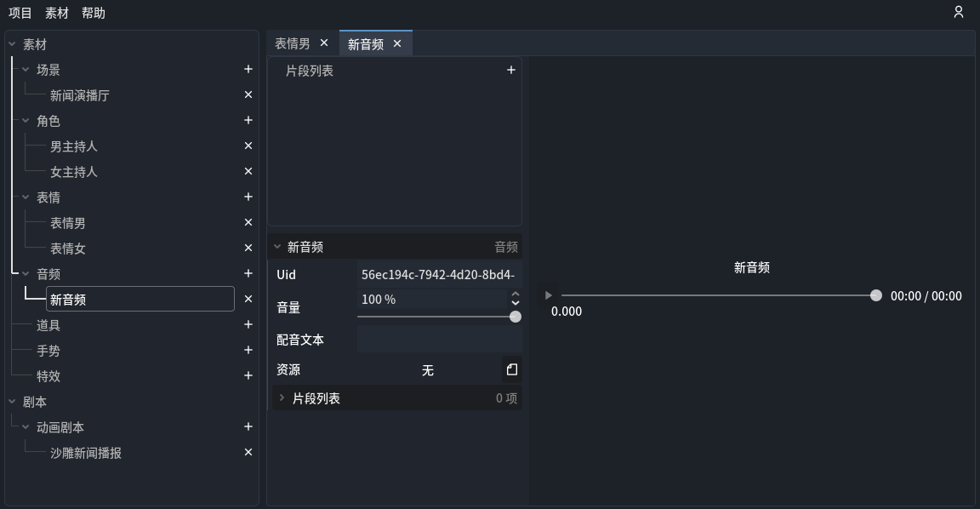The image size is (980, 509).
Task: Delete the 沙雕新闻播报 script
Action: point(248,452)
